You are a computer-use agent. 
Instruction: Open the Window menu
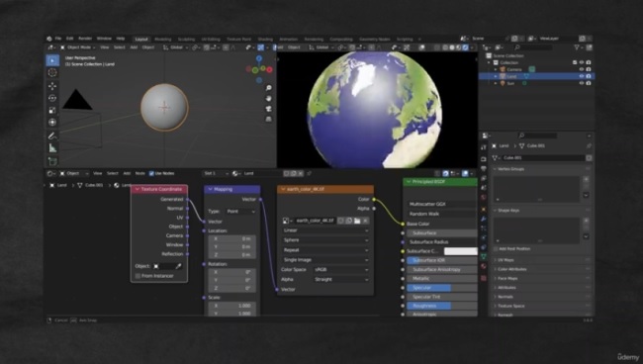coord(104,39)
